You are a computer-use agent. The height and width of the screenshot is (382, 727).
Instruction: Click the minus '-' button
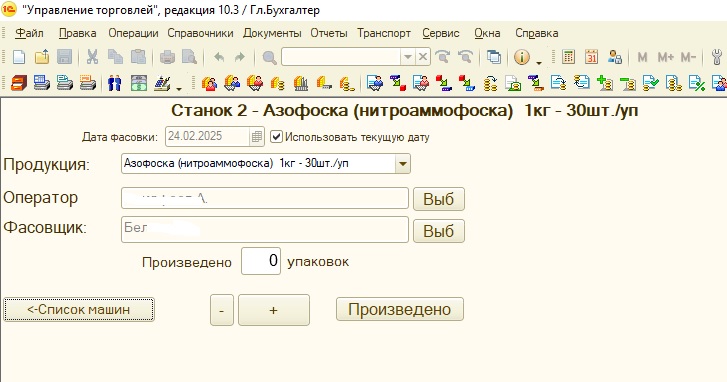(222, 310)
